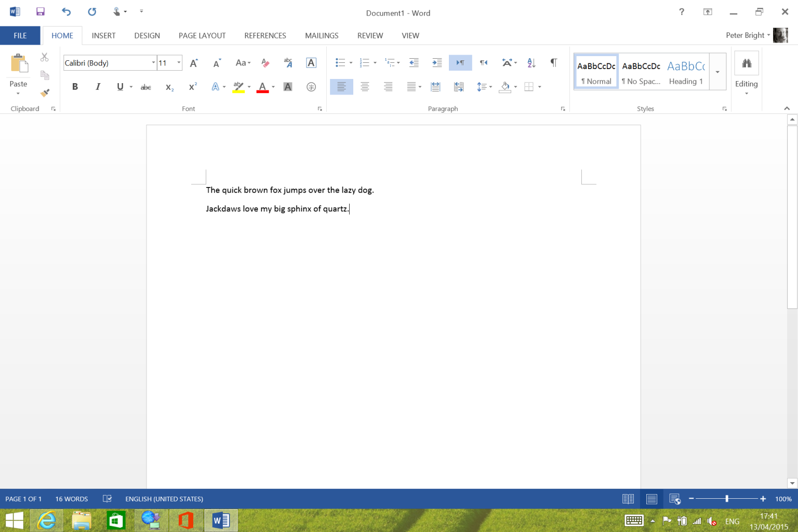The width and height of the screenshot is (798, 532).
Task: Switch to the INSERT tab
Action: pos(103,35)
